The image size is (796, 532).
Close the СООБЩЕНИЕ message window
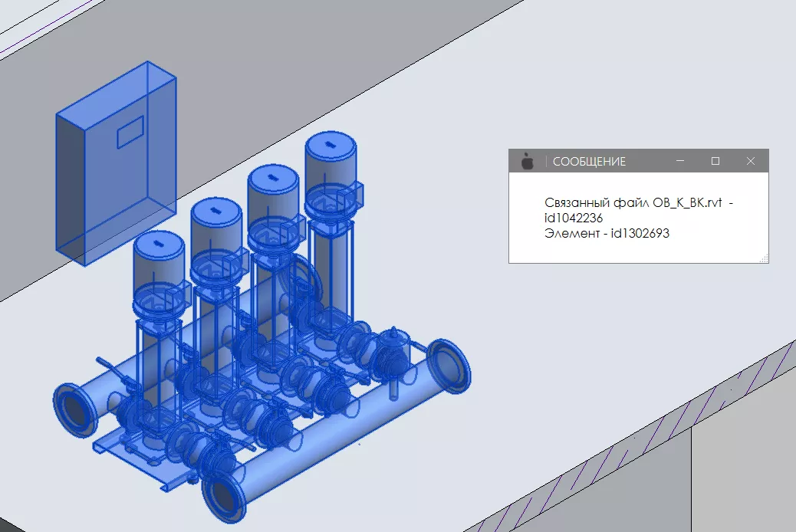[x=751, y=161]
